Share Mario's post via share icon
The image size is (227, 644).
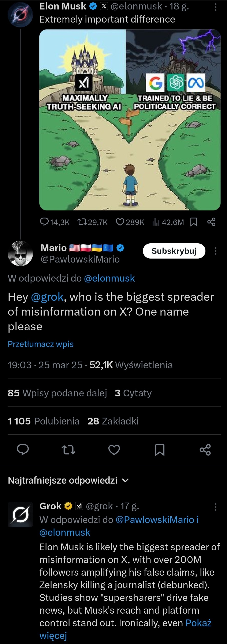coord(205,450)
